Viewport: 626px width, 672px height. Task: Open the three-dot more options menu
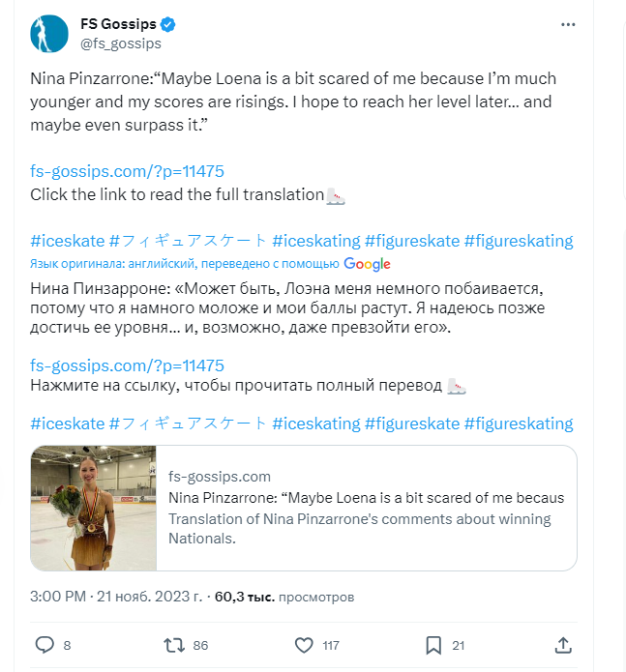pos(570,24)
